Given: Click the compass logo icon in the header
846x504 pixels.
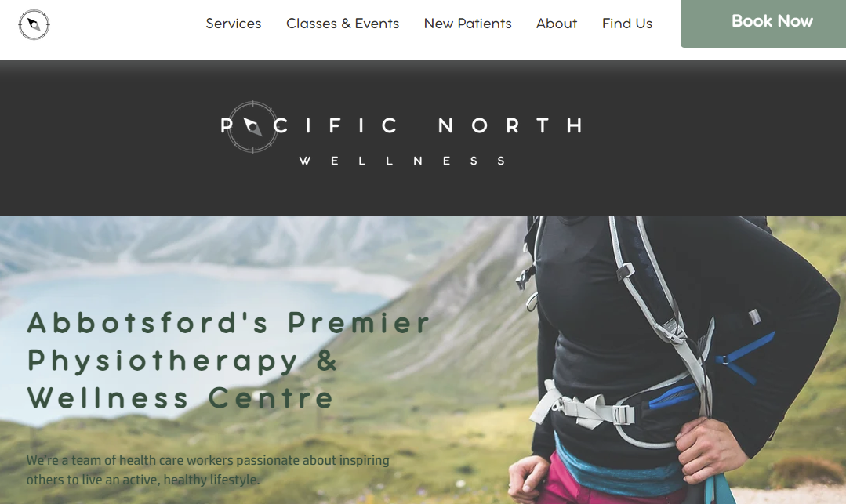Looking at the screenshot, I should [34, 24].
